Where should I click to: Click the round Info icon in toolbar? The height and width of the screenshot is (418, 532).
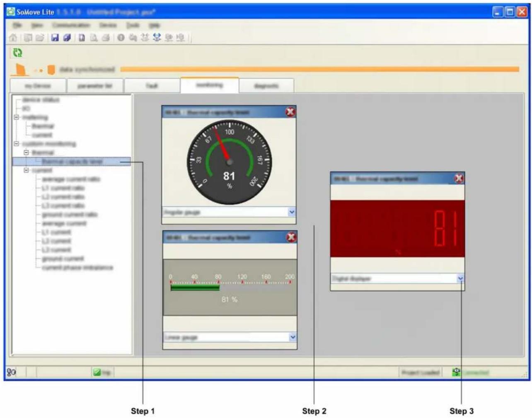click(121, 38)
